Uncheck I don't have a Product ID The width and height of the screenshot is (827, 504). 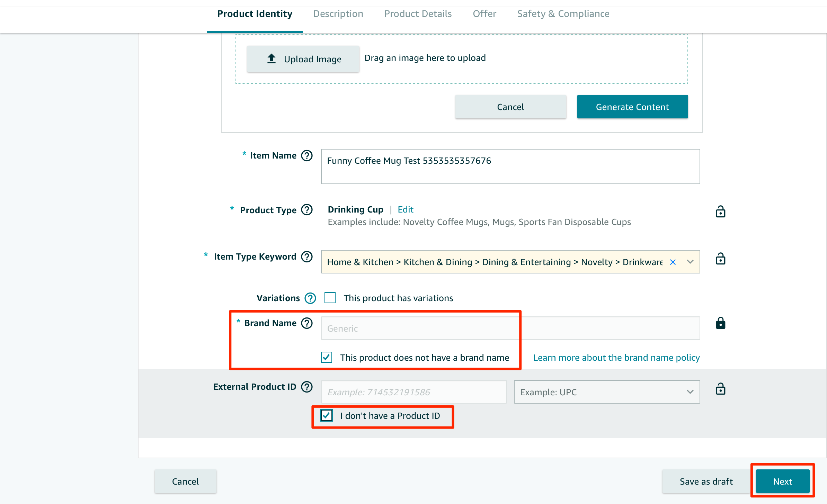pos(326,416)
